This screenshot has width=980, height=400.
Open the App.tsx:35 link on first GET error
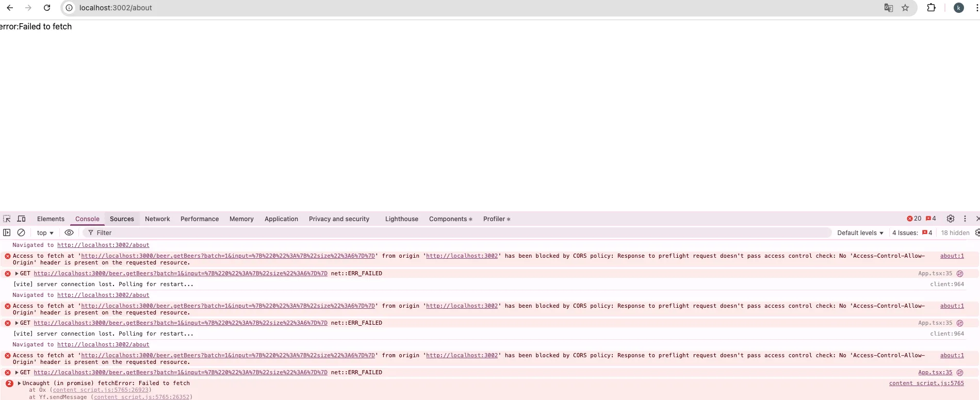[935, 274]
